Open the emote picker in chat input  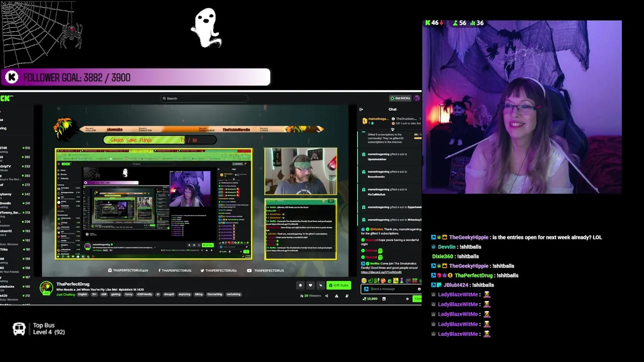tap(419, 289)
